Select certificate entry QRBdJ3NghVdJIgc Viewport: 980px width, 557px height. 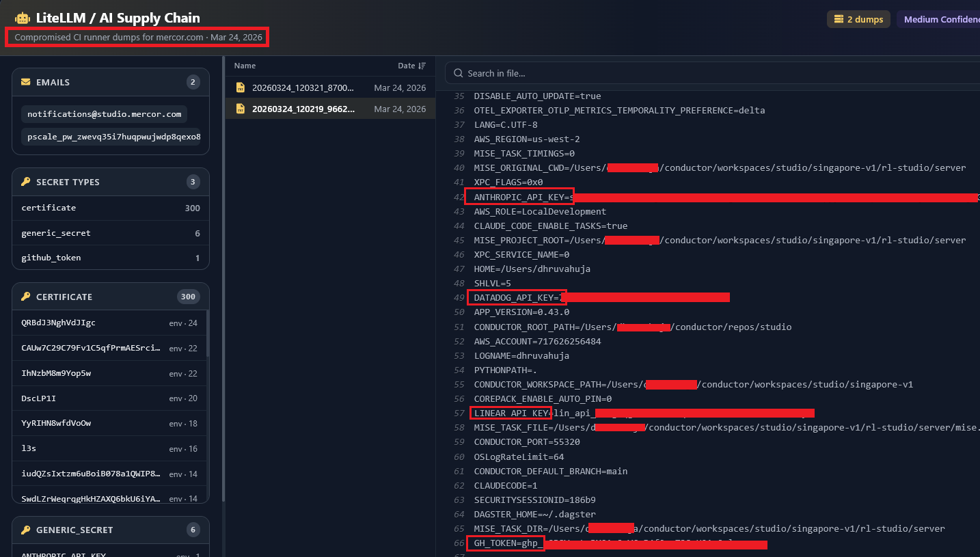pyautogui.click(x=109, y=323)
